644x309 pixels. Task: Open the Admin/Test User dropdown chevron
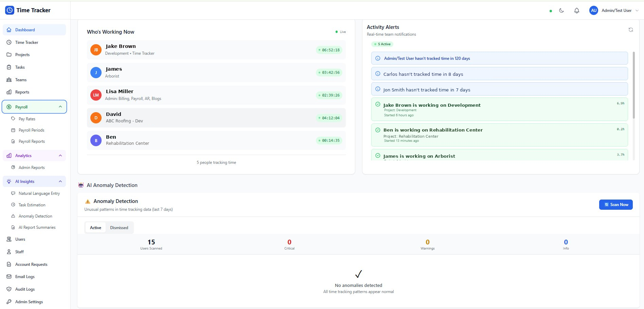(x=637, y=11)
